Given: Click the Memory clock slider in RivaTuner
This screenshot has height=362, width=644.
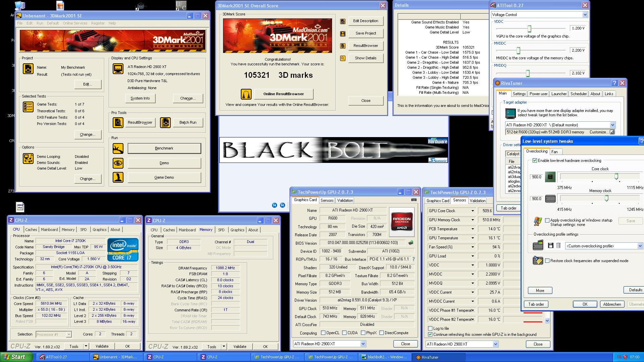Looking at the screenshot, I should pos(606,198).
